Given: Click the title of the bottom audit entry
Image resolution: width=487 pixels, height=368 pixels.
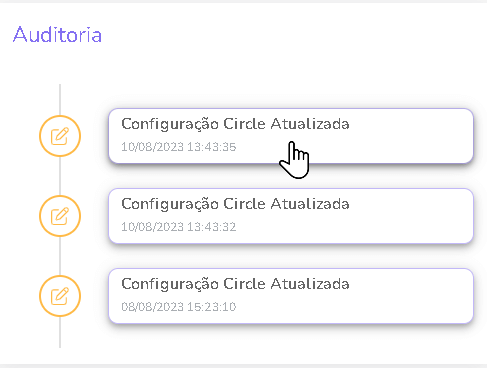Looking at the screenshot, I should [235, 285].
